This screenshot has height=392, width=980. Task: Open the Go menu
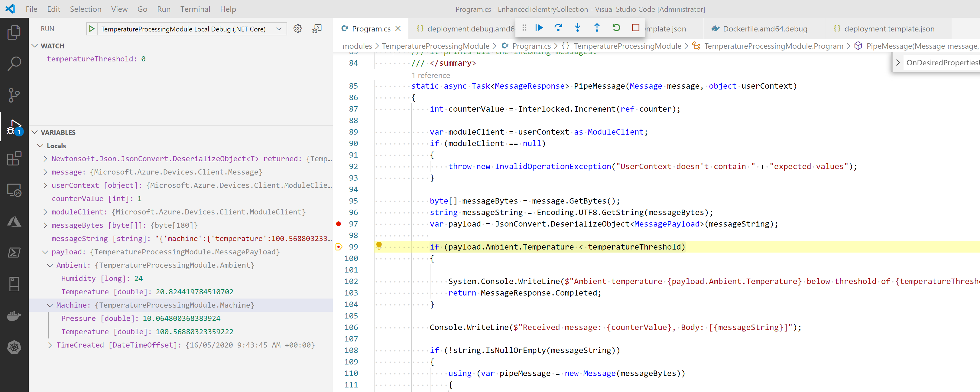tap(142, 9)
